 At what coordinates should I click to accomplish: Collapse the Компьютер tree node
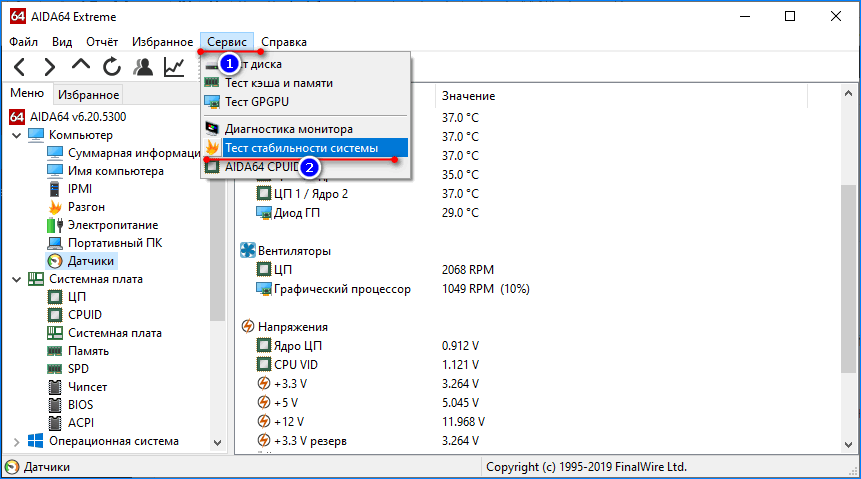(15, 135)
